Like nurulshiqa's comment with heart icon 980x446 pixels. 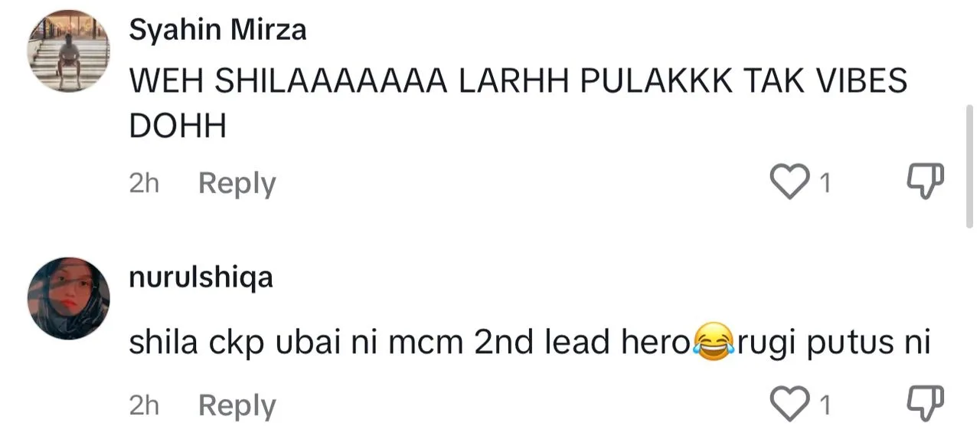pos(789,404)
